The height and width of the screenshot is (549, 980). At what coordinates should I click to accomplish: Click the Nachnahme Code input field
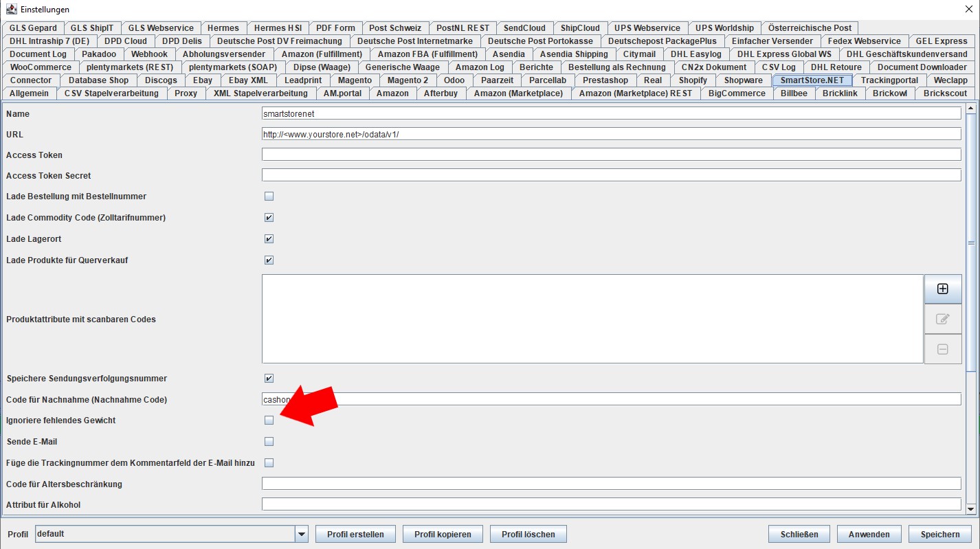[611, 399]
